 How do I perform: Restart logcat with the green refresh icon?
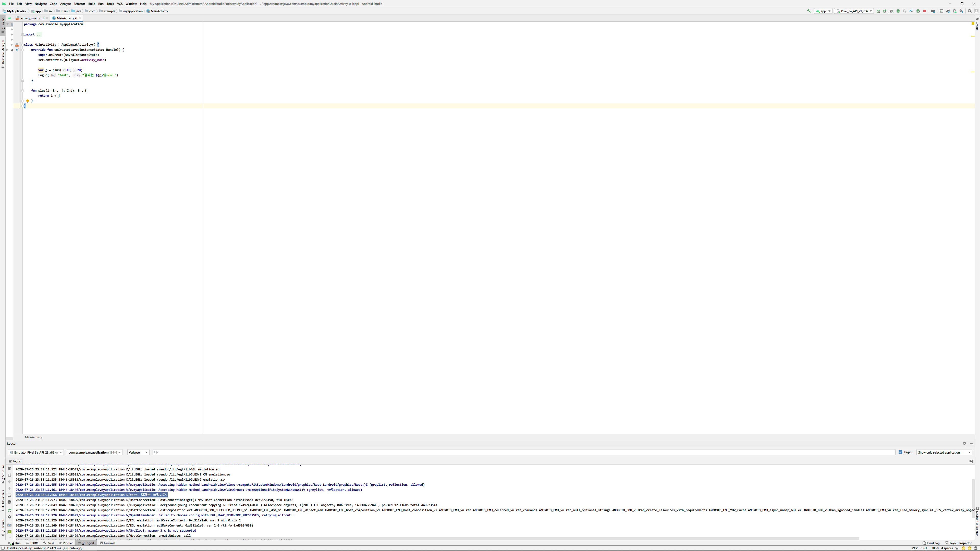(9, 510)
